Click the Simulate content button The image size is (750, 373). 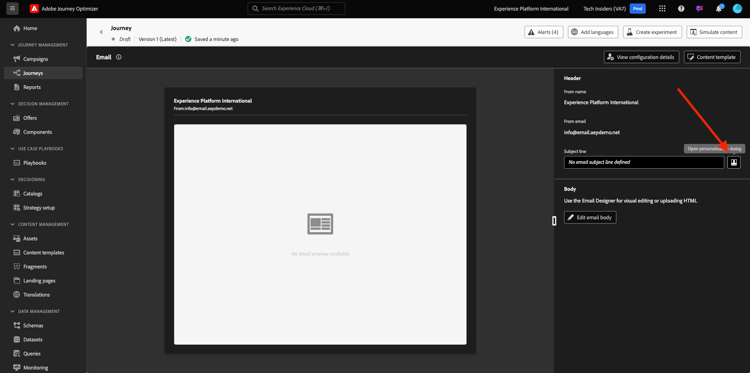point(714,32)
